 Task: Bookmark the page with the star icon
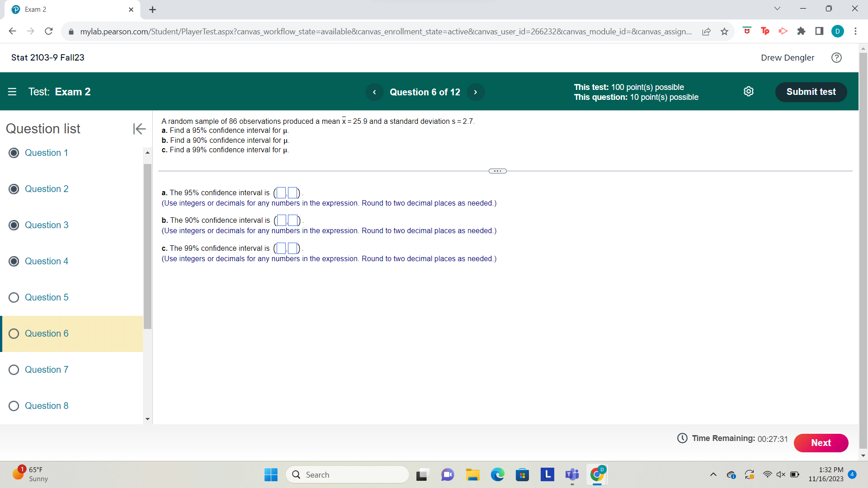click(x=724, y=31)
